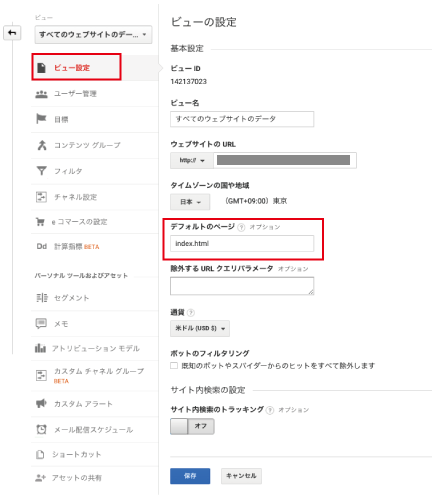Open the http:// protocol dropdown
Image resolution: width=432 pixels, height=502 pixels.
pyautogui.click(x=192, y=161)
